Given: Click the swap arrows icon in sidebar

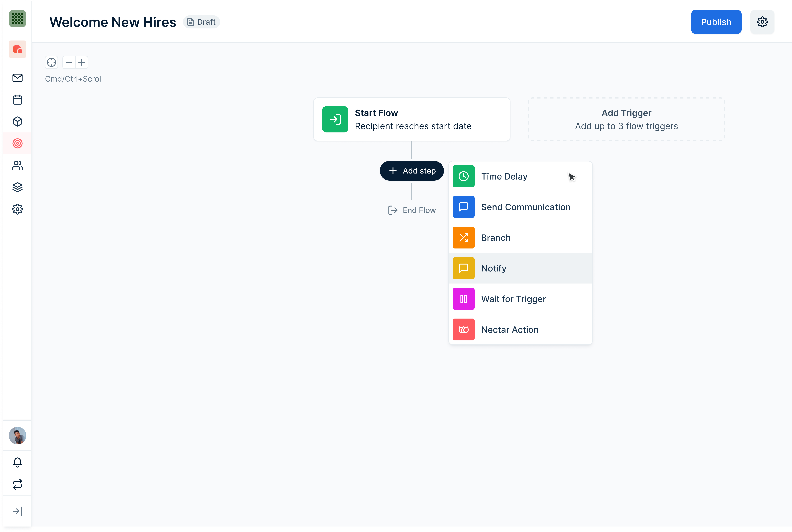Looking at the screenshot, I should [17, 484].
